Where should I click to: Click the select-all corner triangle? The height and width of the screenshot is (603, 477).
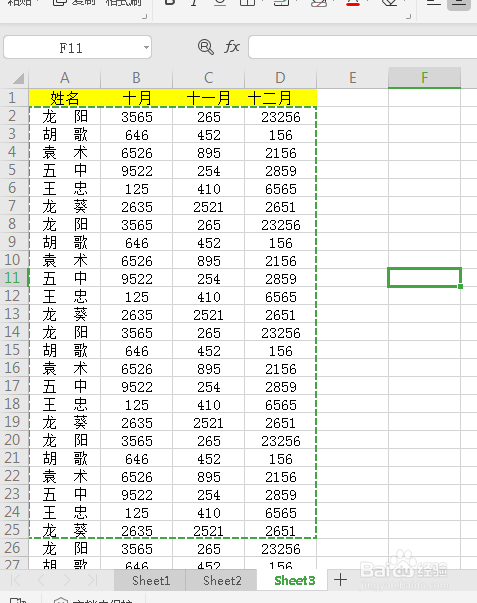click(x=18, y=78)
